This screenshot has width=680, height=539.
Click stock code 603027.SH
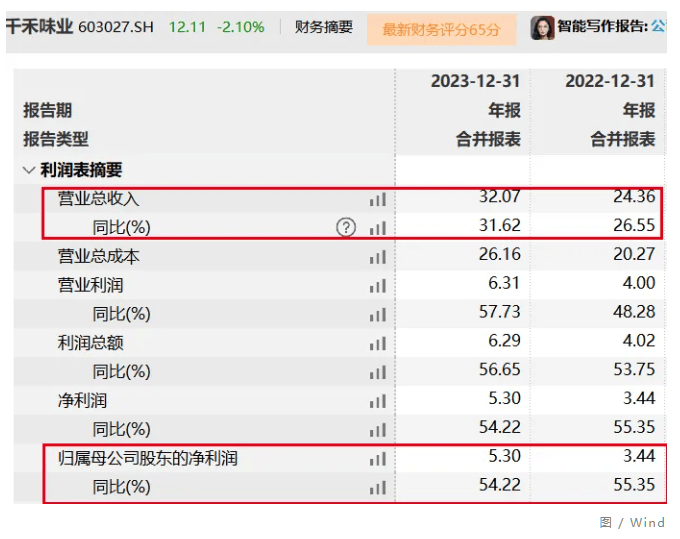point(116,27)
